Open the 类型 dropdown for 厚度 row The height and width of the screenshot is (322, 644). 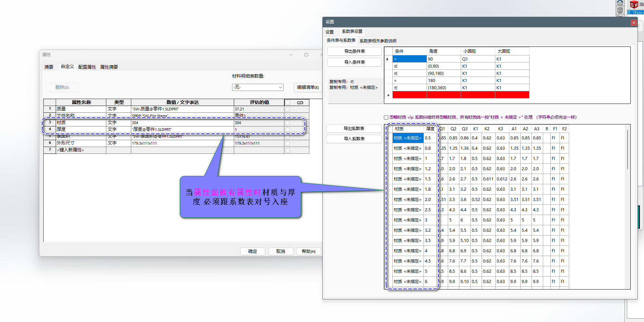click(x=118, y=129)
